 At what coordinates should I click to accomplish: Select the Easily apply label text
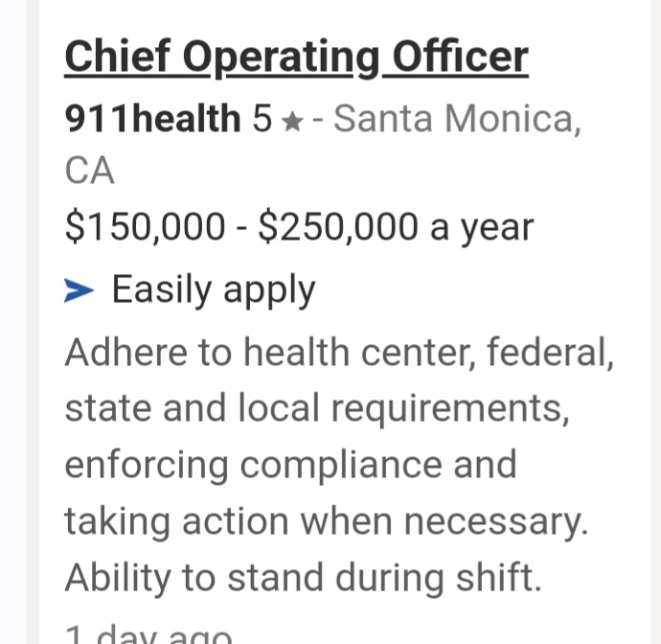pos(214,289)
